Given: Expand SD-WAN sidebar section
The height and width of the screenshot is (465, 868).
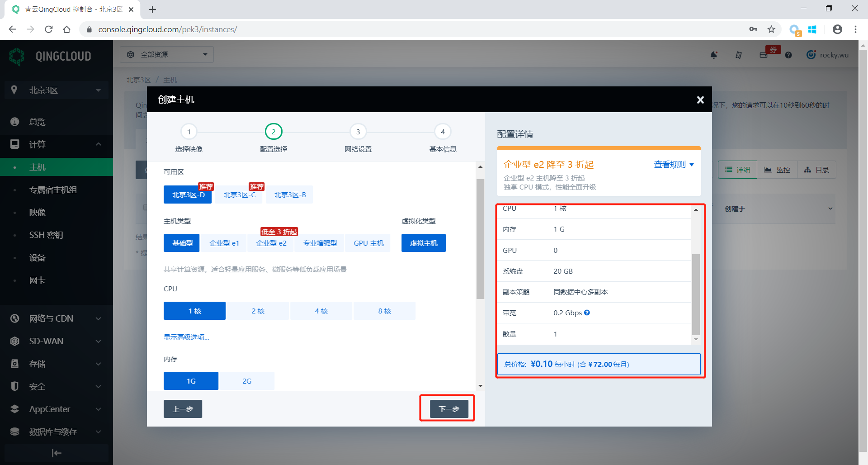Looking at the screenshot, I should point(57,341).
